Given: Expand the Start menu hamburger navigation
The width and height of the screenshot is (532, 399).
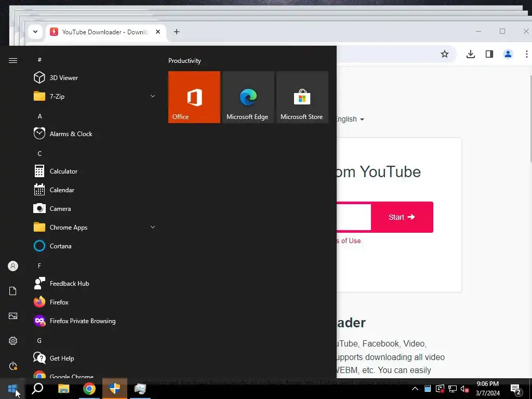Looking at the screenshot, I should [x=13, y=60].
